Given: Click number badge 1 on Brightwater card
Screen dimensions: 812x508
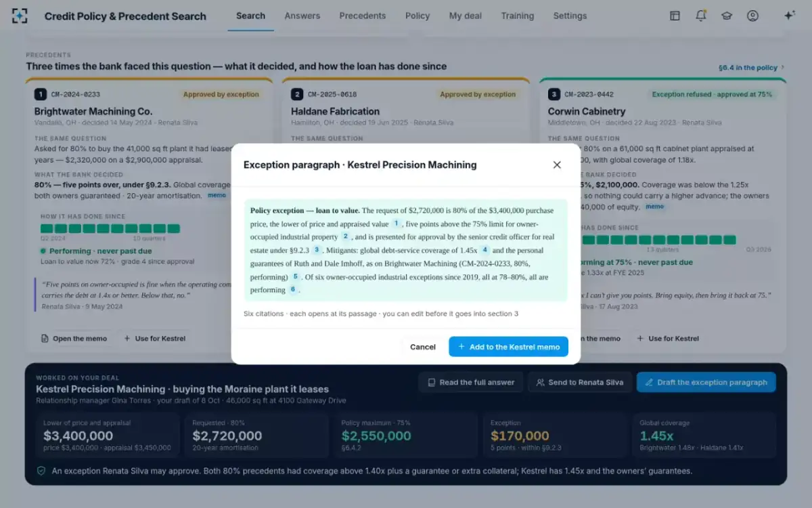Looking at the screenshot, I should tap(40, 94).
